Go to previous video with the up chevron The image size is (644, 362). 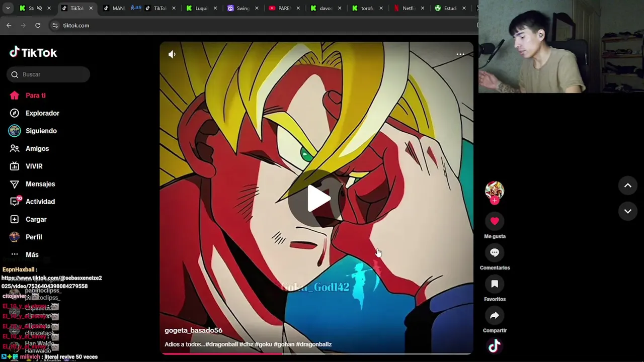click(x=628, y=186)
